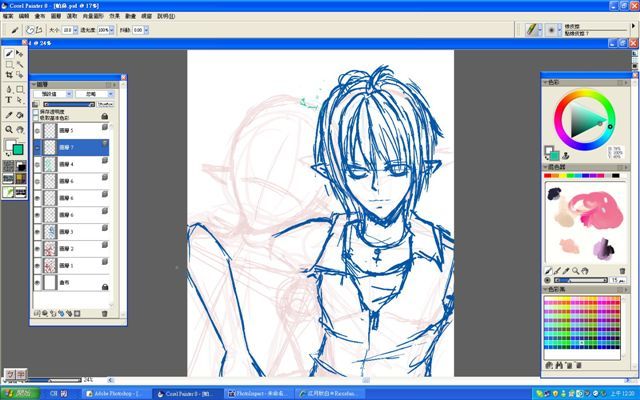Choose the Rectangular Selection tool
The height and width of the screenshot is (400, 640).
tap(9, 64)
